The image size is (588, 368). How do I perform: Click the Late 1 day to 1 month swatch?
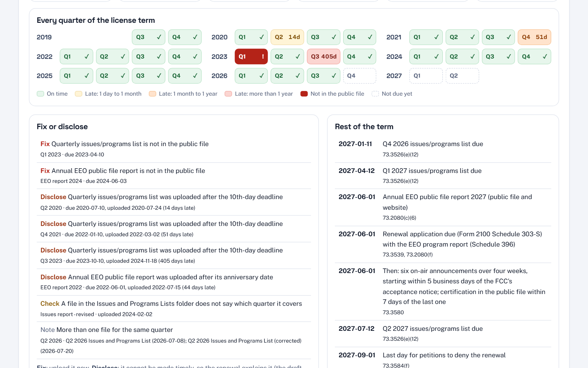point(78,94)
